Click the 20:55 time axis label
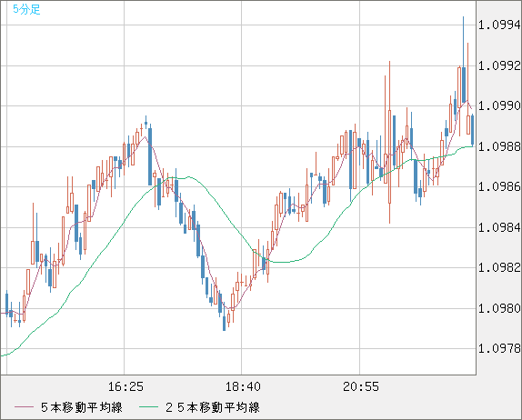 pyautogui.click(x=361, y=386)
